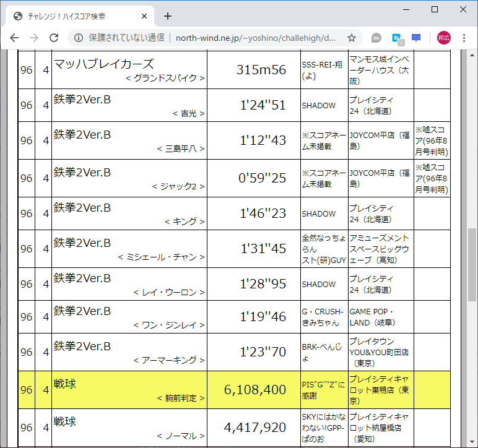Click the 三島平八 character label
Image resolution: width=478 pixels, height=448 pixels.
[x=180, y=149]
